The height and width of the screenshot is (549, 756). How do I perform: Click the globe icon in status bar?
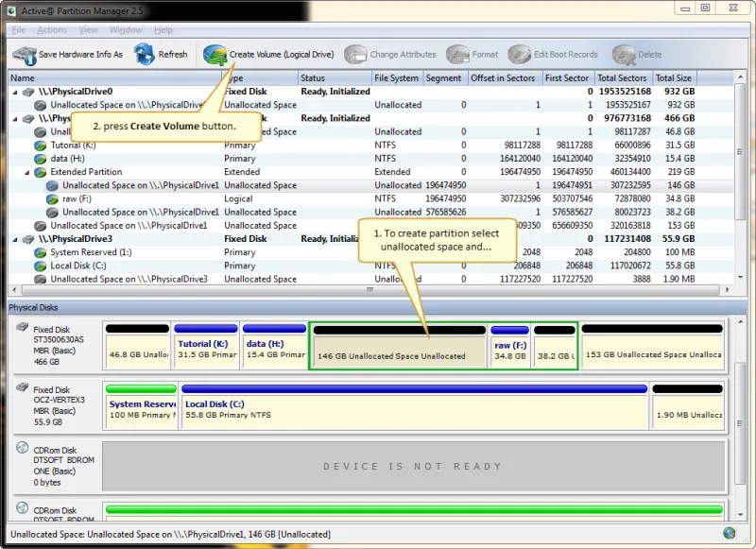(x=729, y=535)
